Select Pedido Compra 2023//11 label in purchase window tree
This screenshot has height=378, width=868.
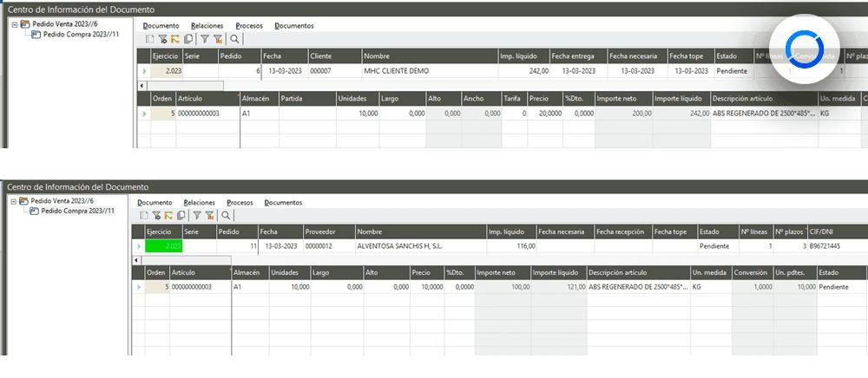click(78, 211)
